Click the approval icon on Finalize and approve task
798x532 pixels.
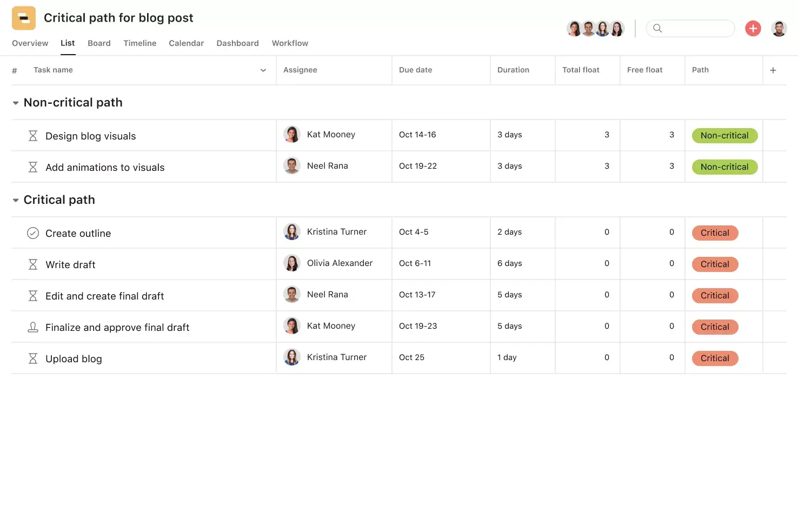tap(33, 327)
